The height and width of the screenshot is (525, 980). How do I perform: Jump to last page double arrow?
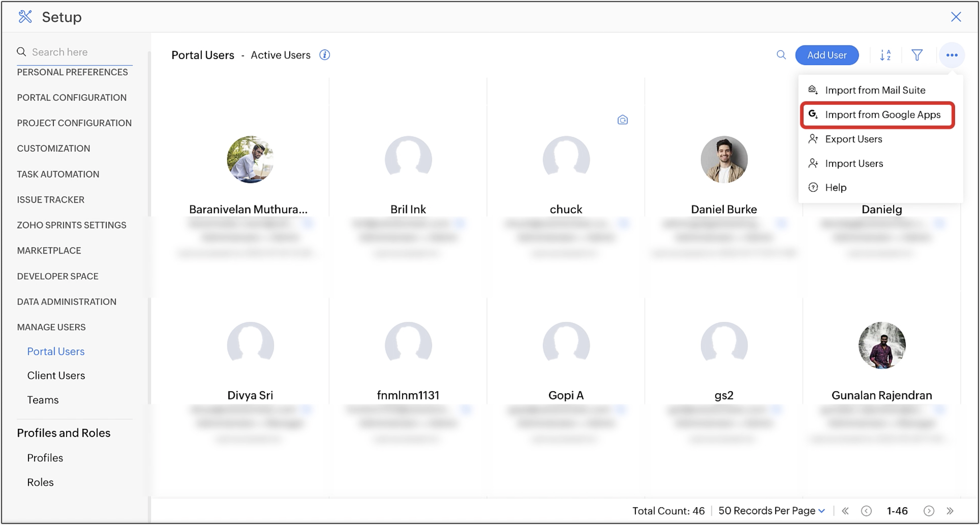[950, 510]
